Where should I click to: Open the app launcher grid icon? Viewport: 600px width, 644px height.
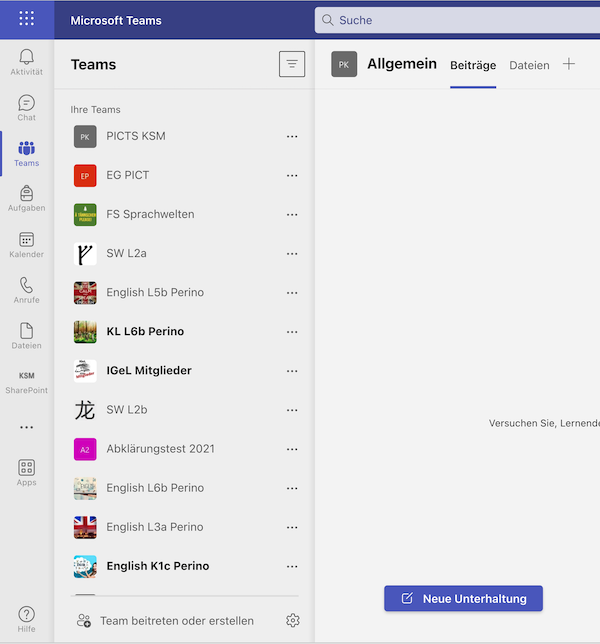(x=26, y=19)
